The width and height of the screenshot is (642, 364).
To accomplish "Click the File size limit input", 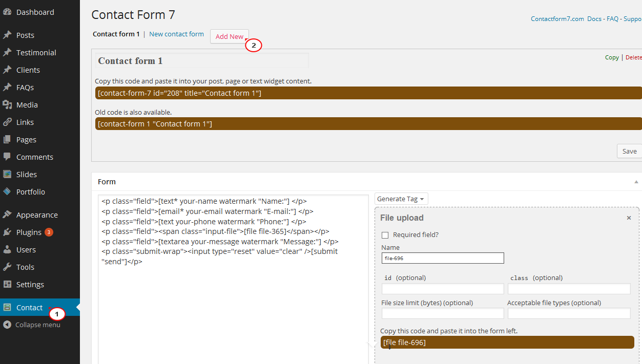I will pos(443,313).
